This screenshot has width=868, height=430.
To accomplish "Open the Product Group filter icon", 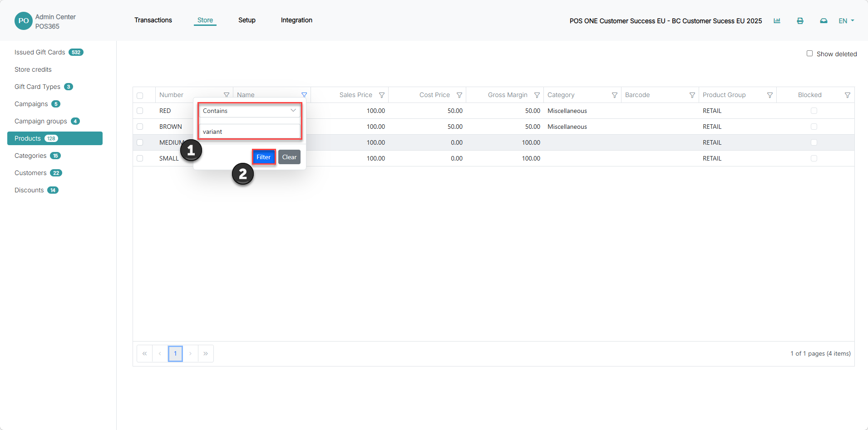I will (770, 95).
